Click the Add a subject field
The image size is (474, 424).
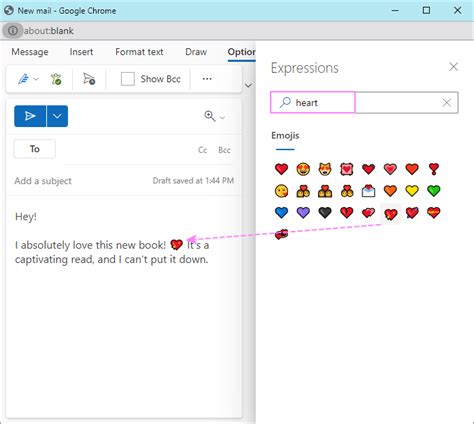coord(43,181)
